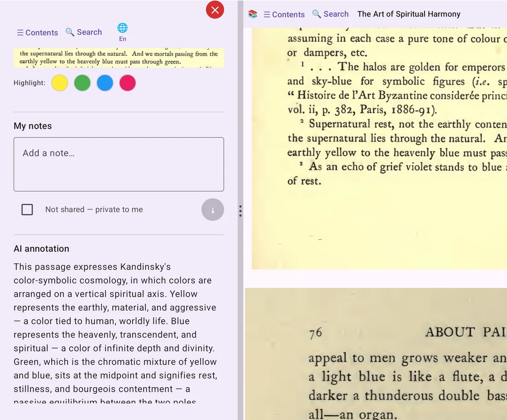The height and width of the screenshot is (420, 507).
Task: Open Contents in the left panel
Action: 37,33
